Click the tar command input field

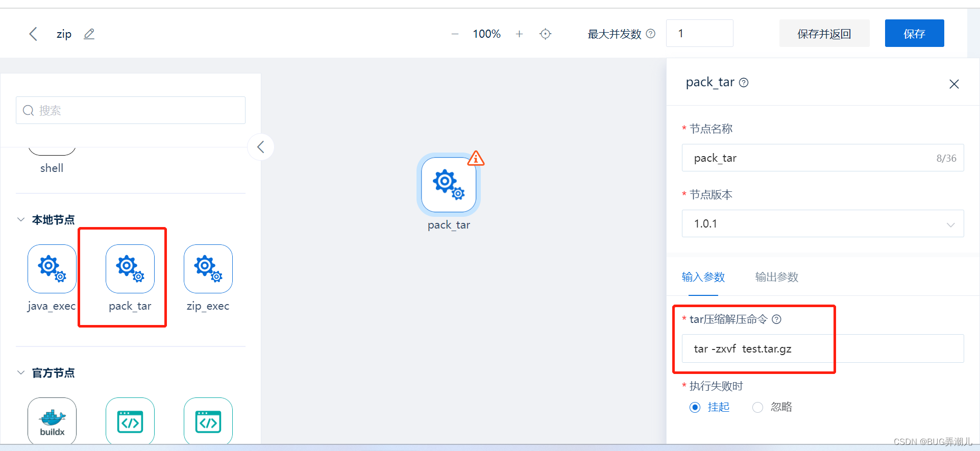(x=823, y=348)
